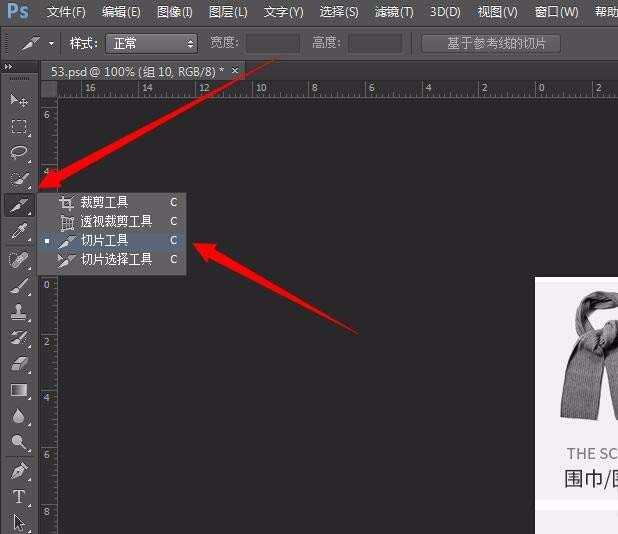
Task: Open the 滤镜(T) menu
Action: click(x=392, y=12)
